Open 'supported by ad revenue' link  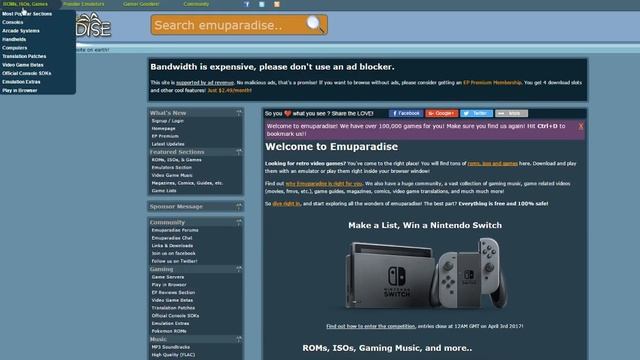pos(205,82)
